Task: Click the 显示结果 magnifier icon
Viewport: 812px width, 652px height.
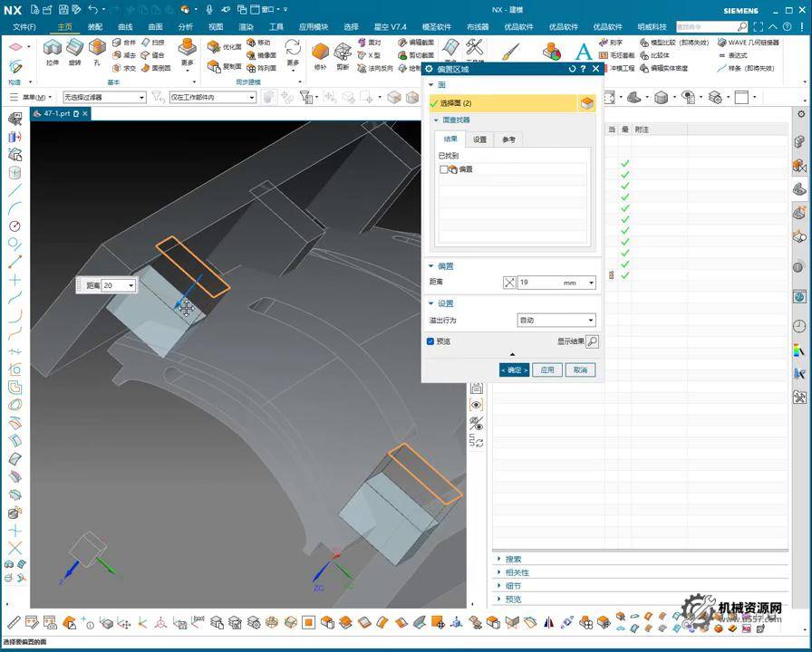Action: coord(592,341)
